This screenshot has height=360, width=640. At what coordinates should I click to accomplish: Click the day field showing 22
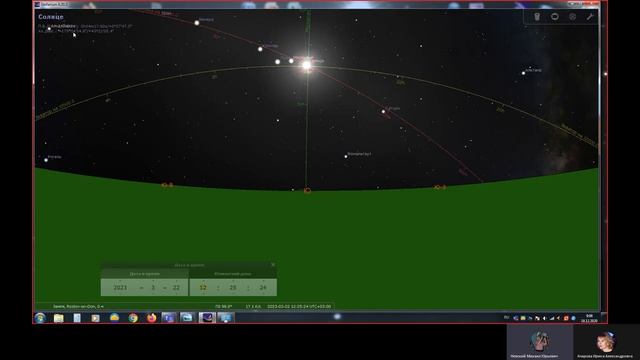pos(176,288)
